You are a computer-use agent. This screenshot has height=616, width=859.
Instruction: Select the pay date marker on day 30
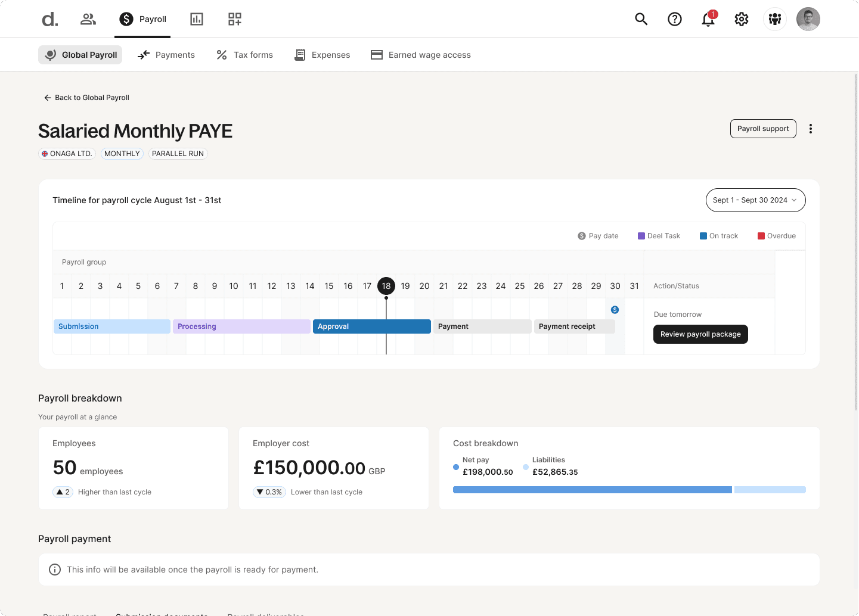pos(615,309)
